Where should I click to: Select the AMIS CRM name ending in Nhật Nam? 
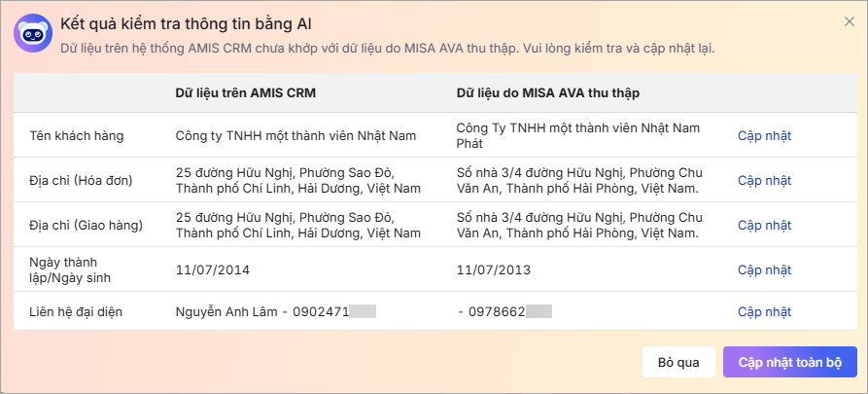pos(295,136)
